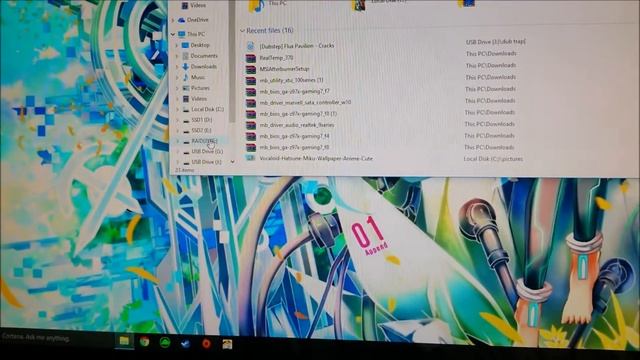Image resolution: width=640 pixels, height=360 pixels.
Task: Click navigation pane scrollbar thumb
Action: click(232, 61)
